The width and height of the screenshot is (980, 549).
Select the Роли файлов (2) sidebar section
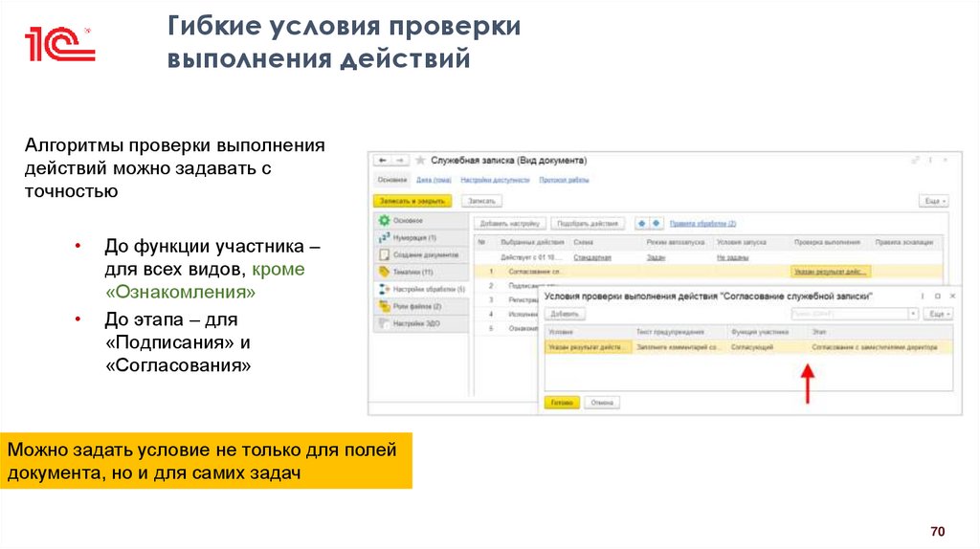click(x=421, y=307)
